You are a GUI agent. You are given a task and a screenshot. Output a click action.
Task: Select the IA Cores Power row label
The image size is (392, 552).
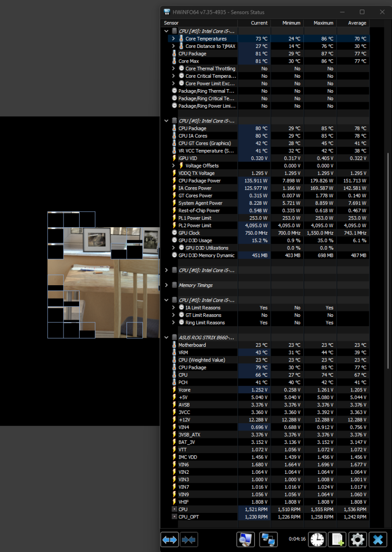click(x=195, y=188)
